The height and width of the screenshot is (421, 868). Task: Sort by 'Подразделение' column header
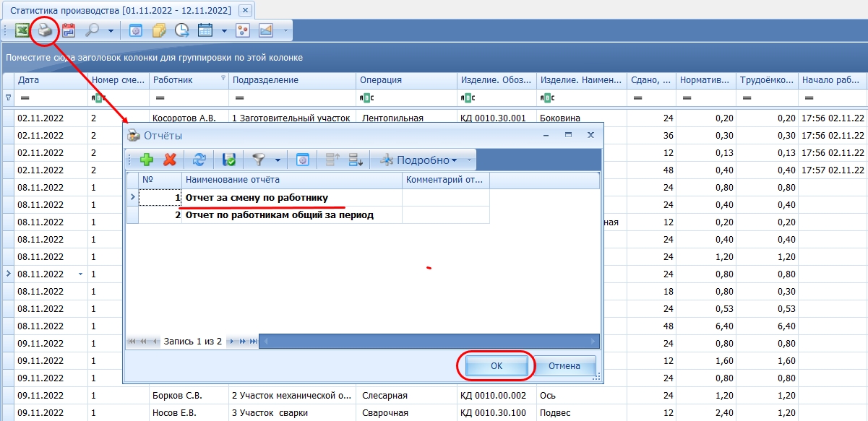coord(293,80)
